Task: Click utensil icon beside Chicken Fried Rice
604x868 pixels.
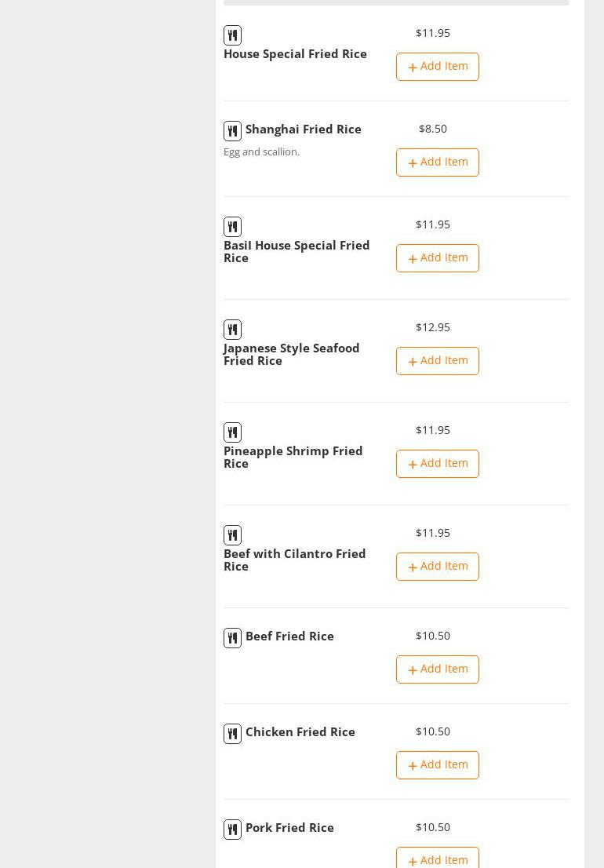Action: (232, 734)
